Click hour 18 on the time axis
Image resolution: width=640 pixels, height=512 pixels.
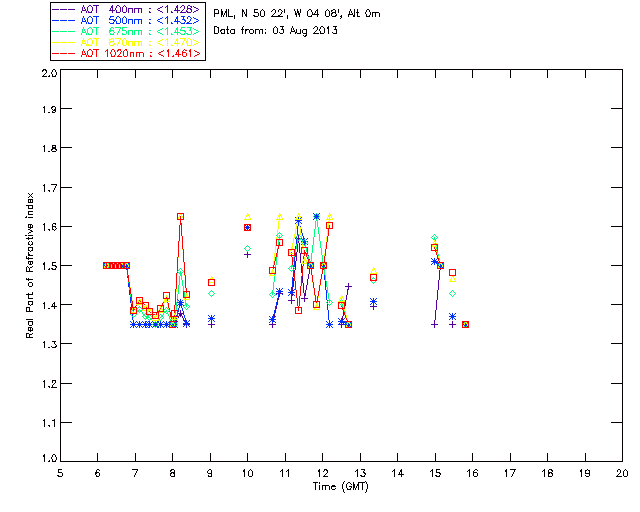coord(548,473)
